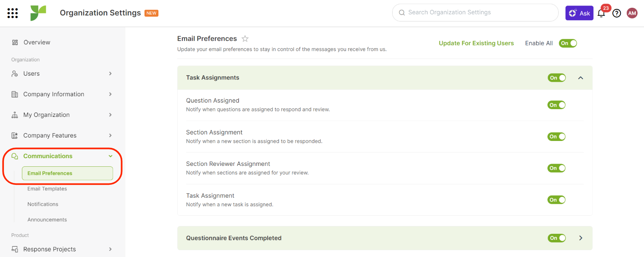This screenshot has width=644, height=257.
Task: Click the green leaf logo
Action: pyautogui.click(x=38, y=13)
